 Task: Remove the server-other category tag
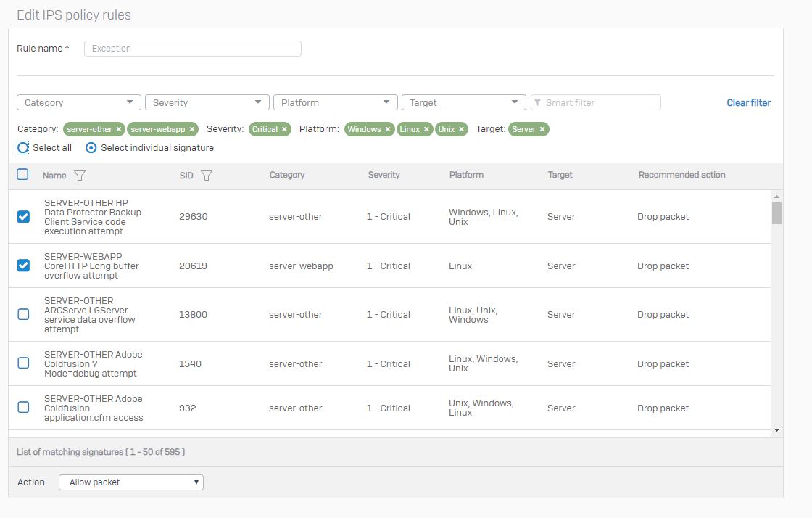pyautogui.click(x=119, y=129)
